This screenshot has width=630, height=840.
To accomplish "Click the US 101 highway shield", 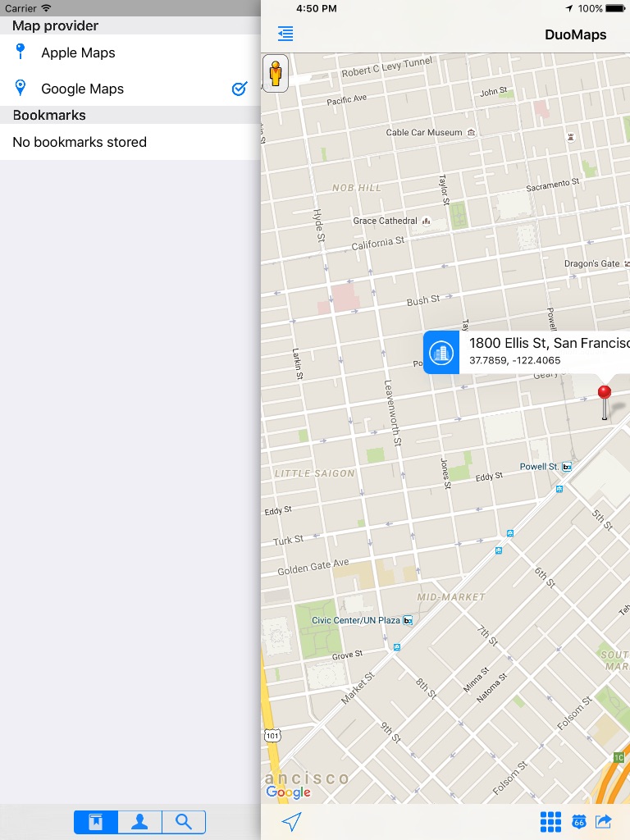I will (x=272, y=736).
